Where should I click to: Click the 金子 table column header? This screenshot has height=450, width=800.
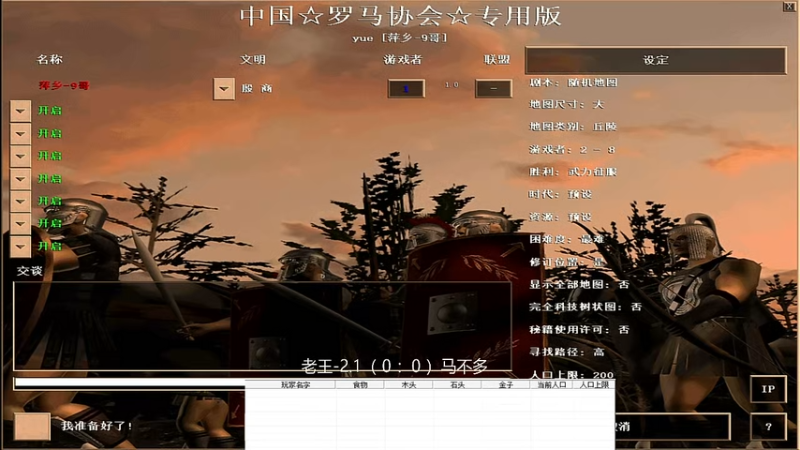[506, 385]
